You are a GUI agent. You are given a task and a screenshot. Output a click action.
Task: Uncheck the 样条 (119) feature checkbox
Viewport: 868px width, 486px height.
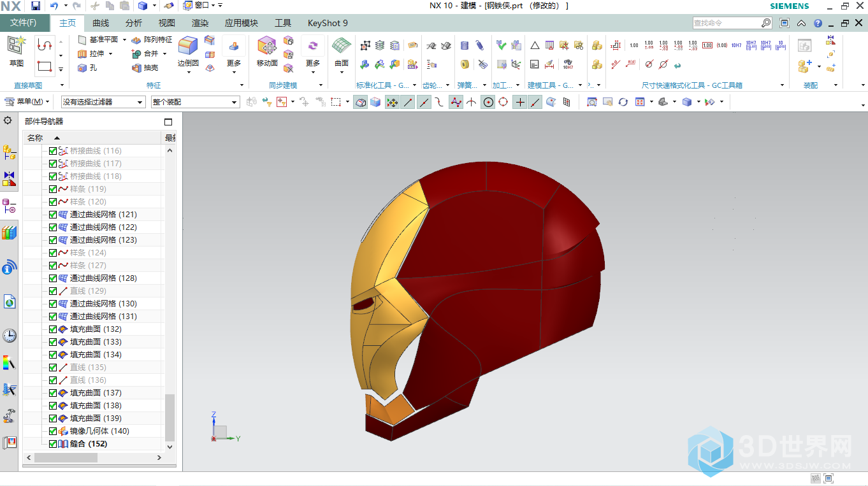tap(53, 189)
